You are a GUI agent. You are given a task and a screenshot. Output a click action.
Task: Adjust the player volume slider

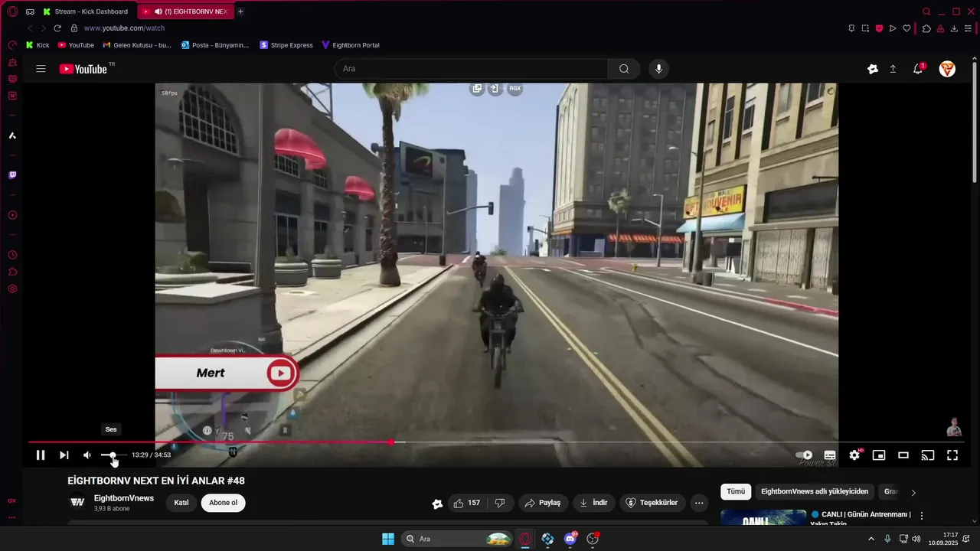pyautogui.click(x=113, y=455)
